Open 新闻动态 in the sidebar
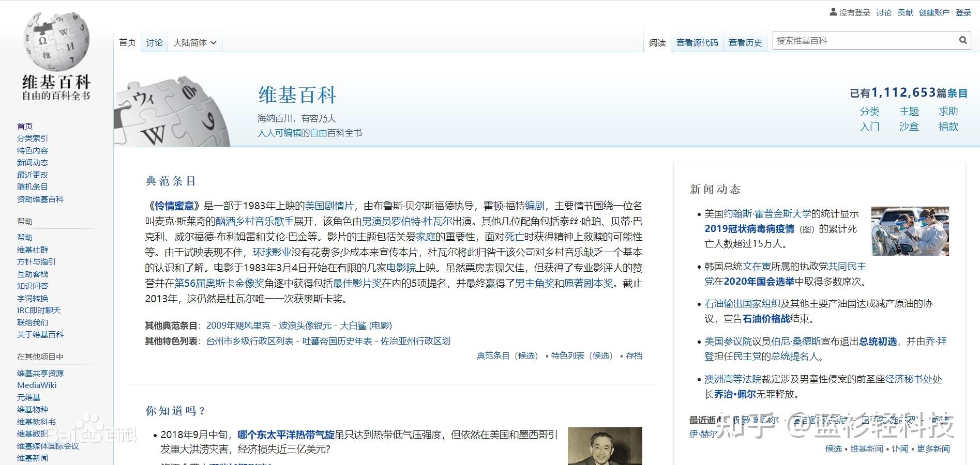This screenshot has width=980, height=465. (x=33, y=162)
